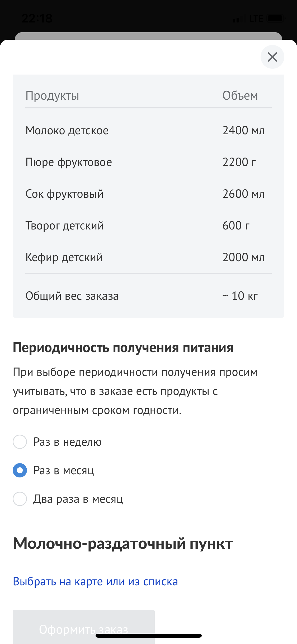Tap the "Продукты" column header
Viewport: 297px width, 644px height.
pyautogui.click(x=52, y=95)
